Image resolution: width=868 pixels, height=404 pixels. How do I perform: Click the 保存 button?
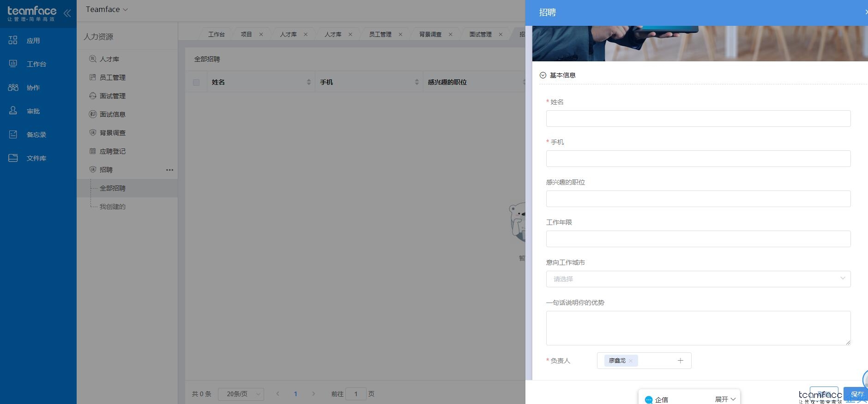[x=856, y=394]
